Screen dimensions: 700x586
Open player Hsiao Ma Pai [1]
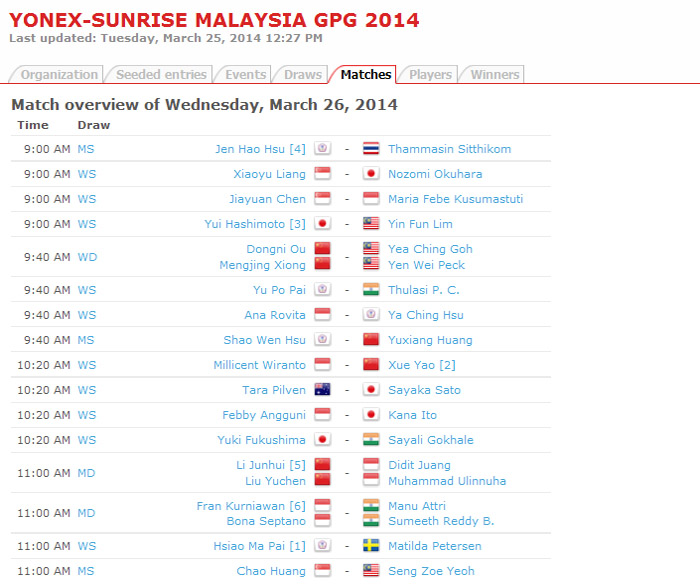click(x=259, y=546)
